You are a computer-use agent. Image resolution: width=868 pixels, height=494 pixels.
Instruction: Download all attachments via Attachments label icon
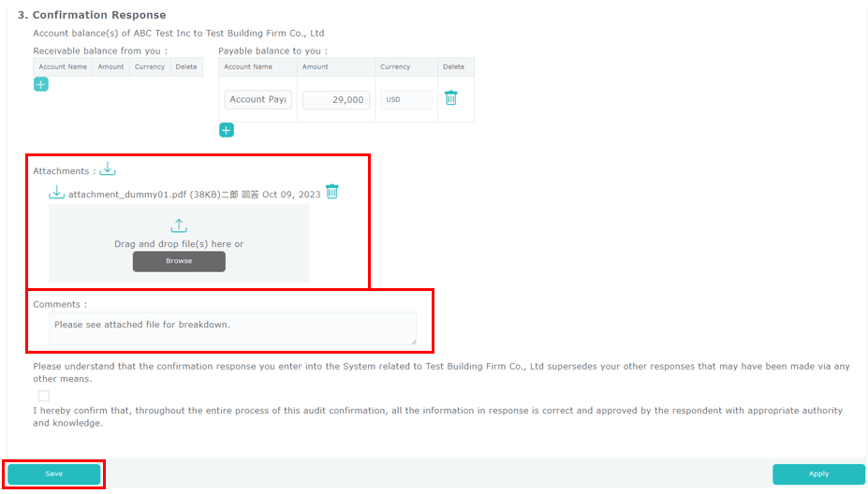[x=108, y=169]
